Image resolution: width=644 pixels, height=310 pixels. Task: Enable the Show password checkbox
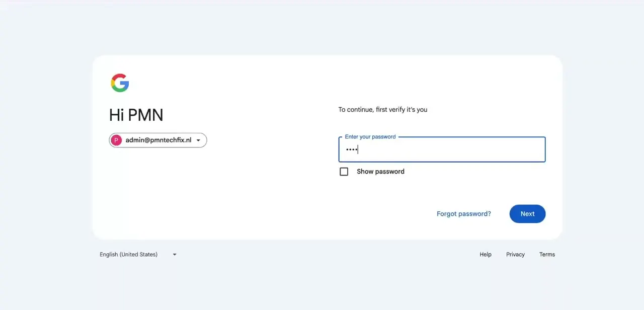pyautogui.click(x=344, y=172)
